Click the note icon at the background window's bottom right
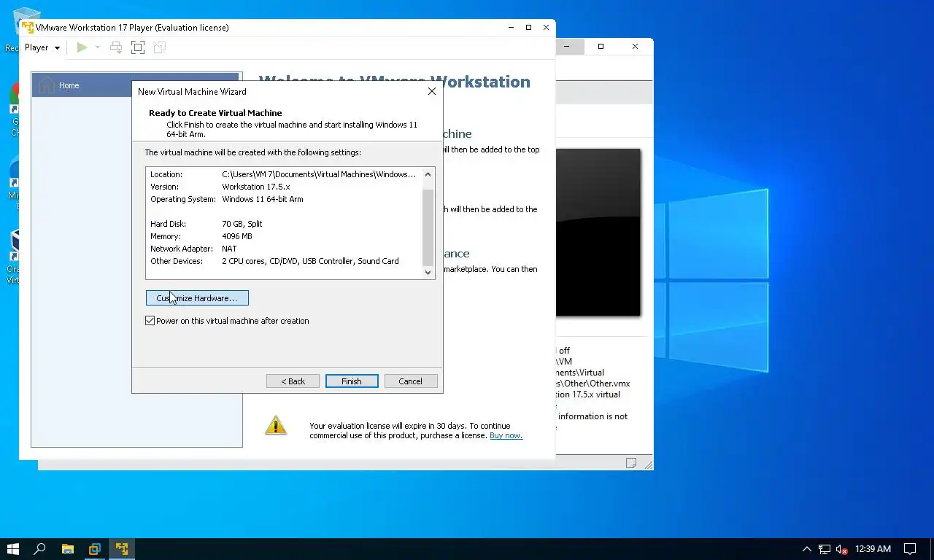The width and height of the screenshot is (934, 560). [x=631, y=463]
